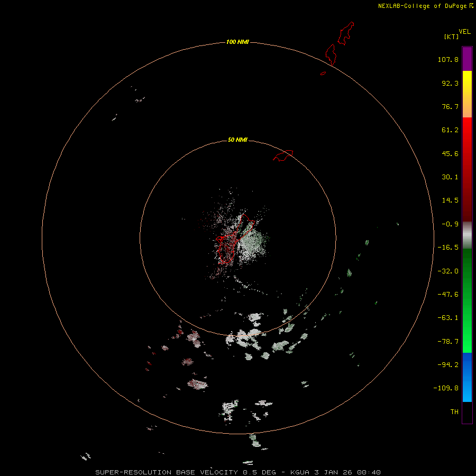The image size is (476, 476).
Task: Click the -47.6 legend value
Action: click(x=448, y=295)
